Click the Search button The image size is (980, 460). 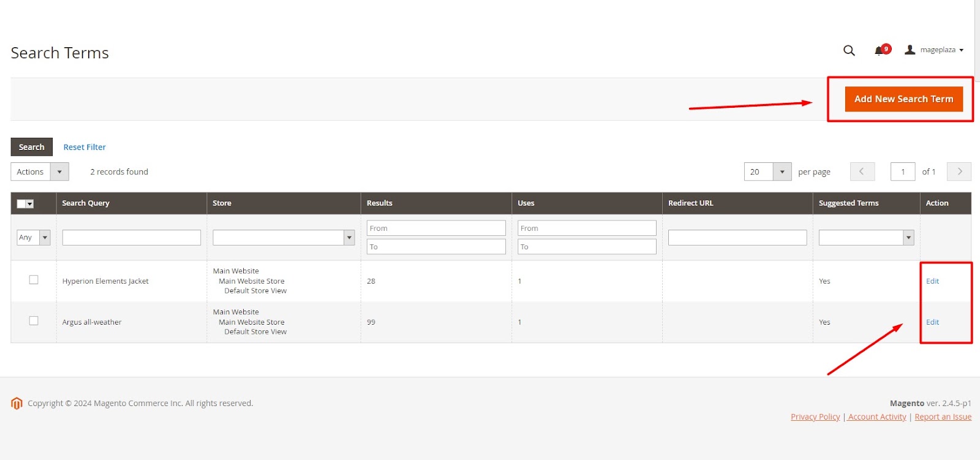pyautogui.click(x=32, y=147)
